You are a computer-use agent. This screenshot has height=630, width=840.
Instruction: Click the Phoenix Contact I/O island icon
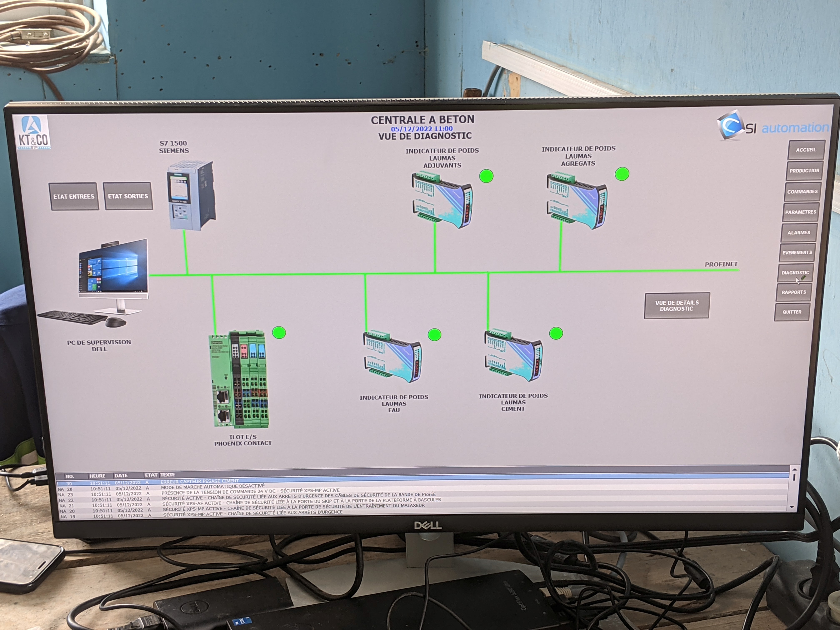tap(238, 379)
